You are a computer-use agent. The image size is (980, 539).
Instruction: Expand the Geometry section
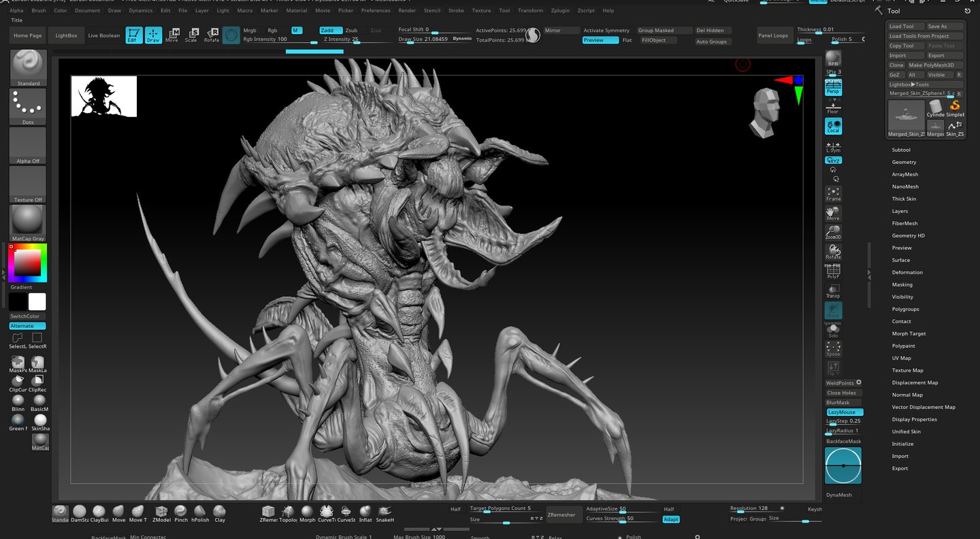[x=904, y=162]
